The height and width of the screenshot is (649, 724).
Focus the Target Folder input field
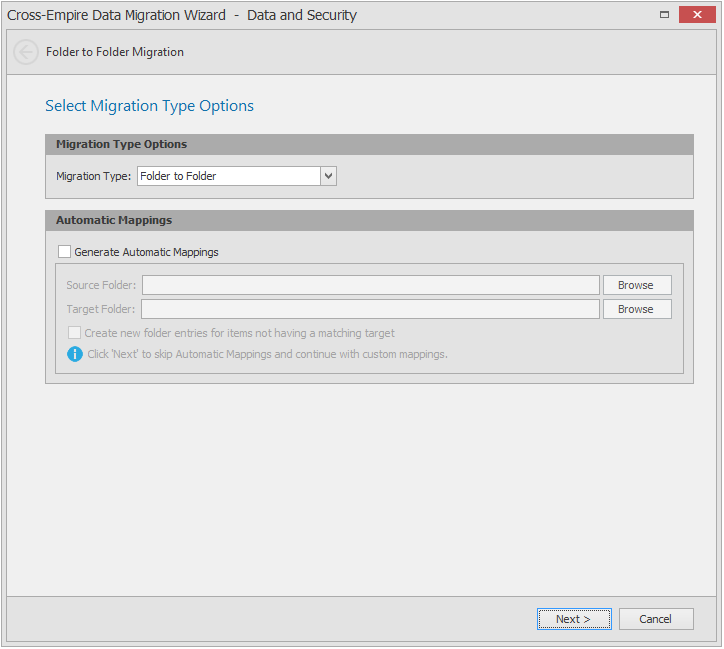370,309
